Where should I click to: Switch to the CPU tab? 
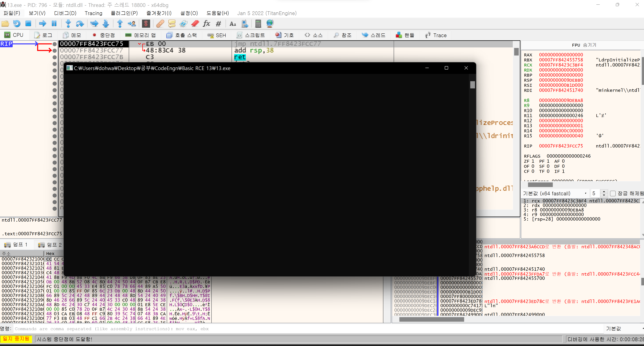(14, 35)
